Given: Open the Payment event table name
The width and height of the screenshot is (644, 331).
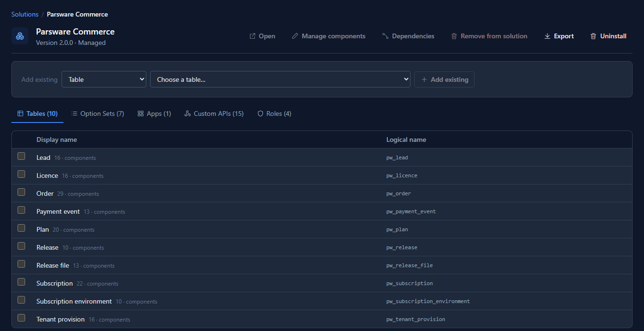Looking at the screenshot, I should 58,211.
